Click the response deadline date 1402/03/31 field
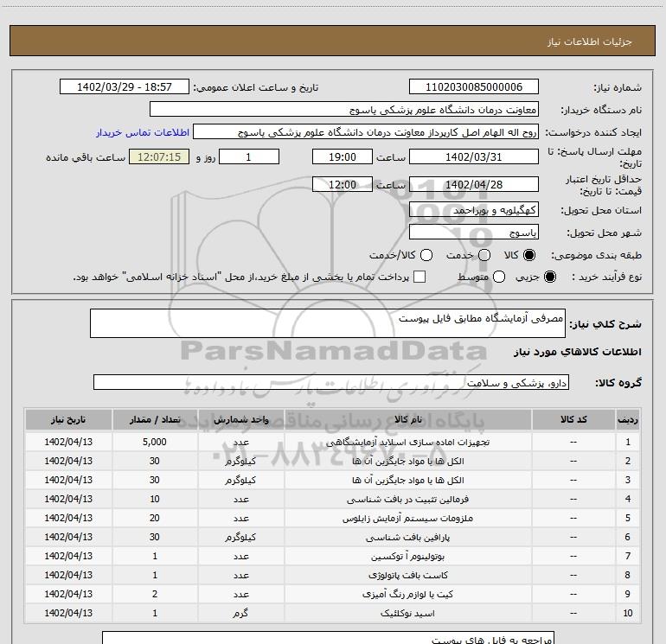 pos(473,156)
